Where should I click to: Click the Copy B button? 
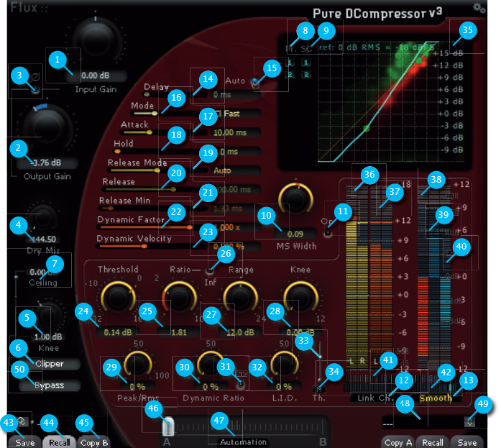[94, 442]
